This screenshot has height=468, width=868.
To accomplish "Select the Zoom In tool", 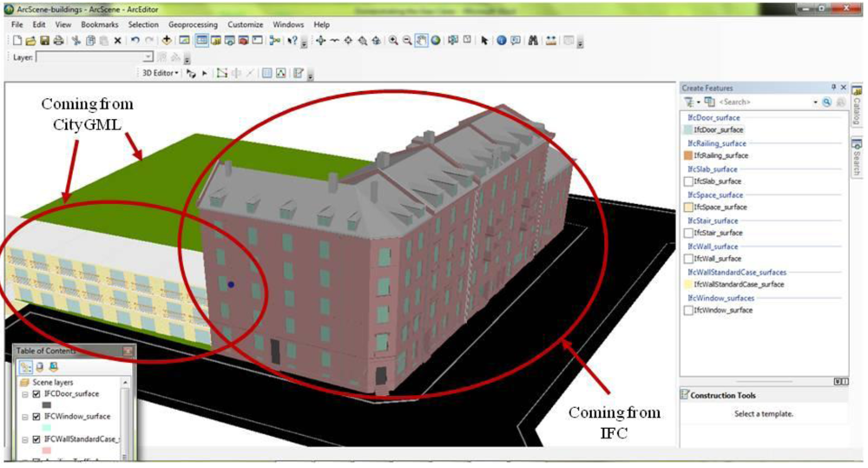I will point(393,41).
